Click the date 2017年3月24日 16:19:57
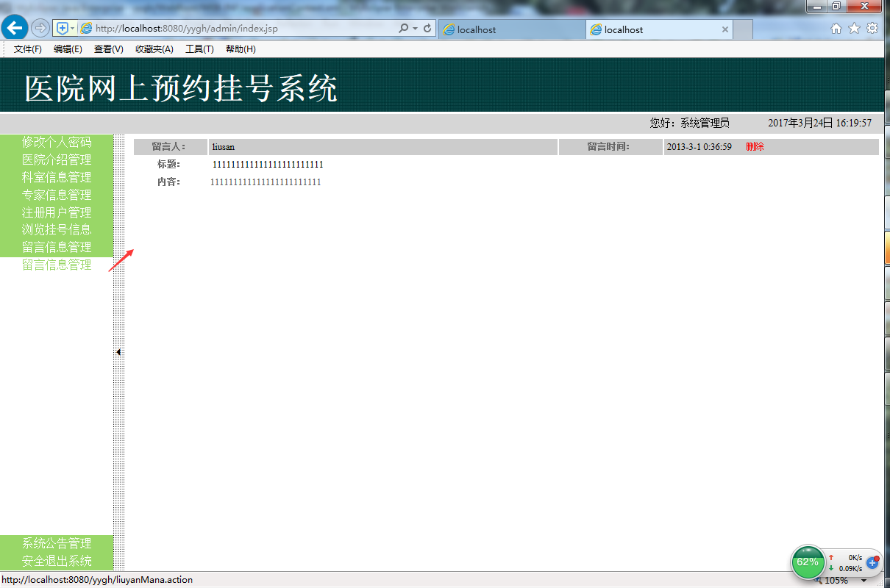The image size is (890, 588). click(820, 123)
